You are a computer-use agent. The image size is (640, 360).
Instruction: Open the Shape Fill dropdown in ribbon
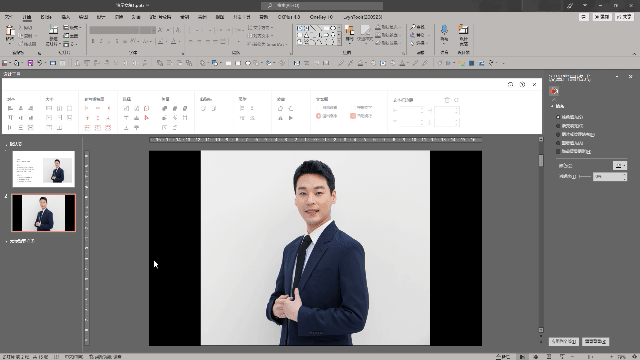tap(388, 27)
